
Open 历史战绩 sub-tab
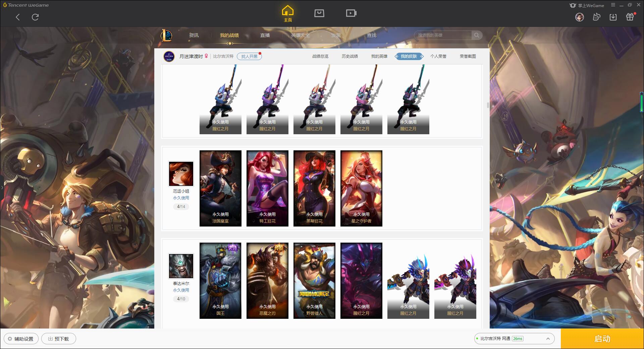click(350, 56)
